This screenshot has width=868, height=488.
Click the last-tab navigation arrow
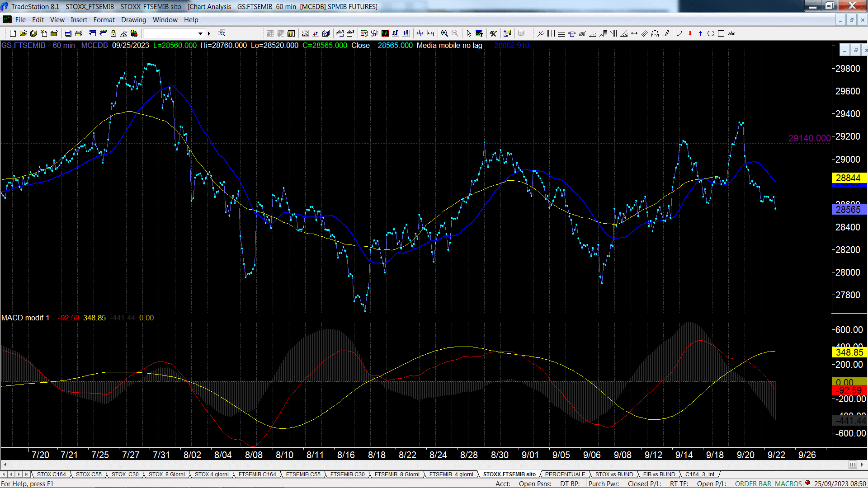(x=26, y=474)
